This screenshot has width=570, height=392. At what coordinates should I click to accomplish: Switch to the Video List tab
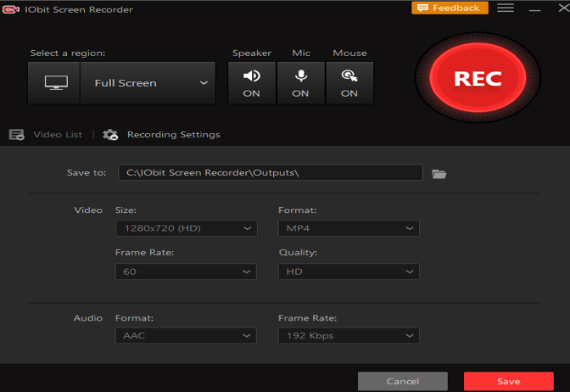click(x=58, y=135)
